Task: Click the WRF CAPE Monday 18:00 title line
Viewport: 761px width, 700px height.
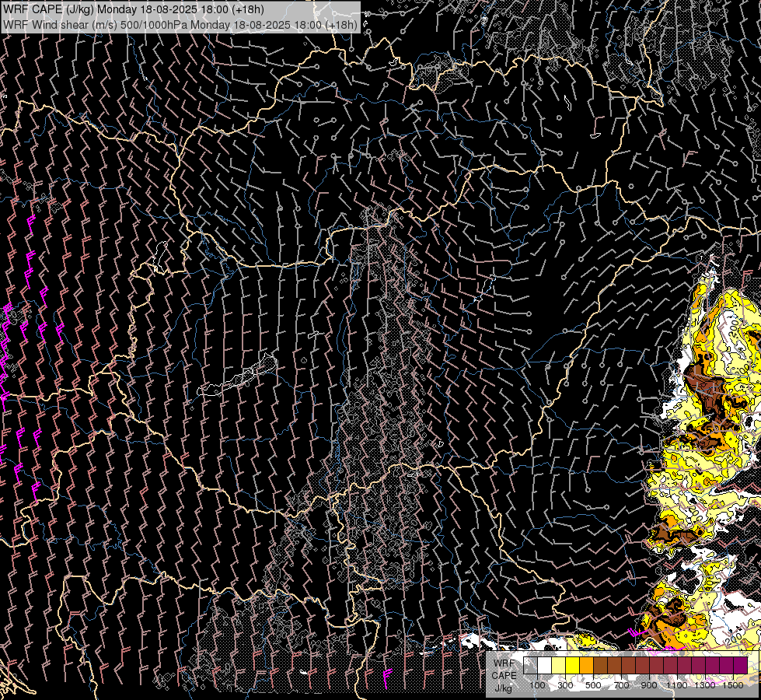Action: click(133, 9)
